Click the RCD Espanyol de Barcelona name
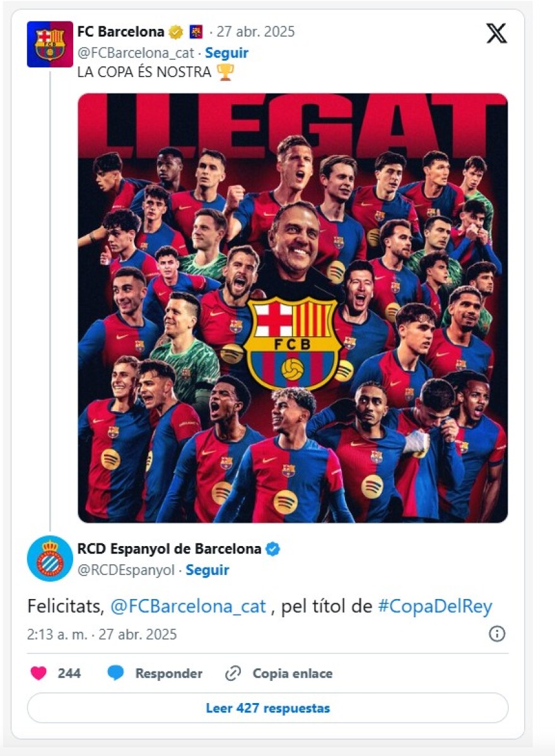 point(169,549)
